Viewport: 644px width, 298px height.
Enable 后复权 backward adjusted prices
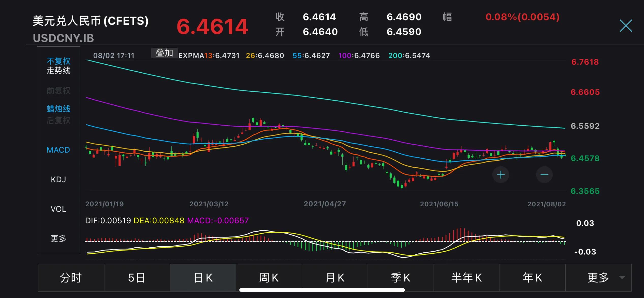click(58, 120)
